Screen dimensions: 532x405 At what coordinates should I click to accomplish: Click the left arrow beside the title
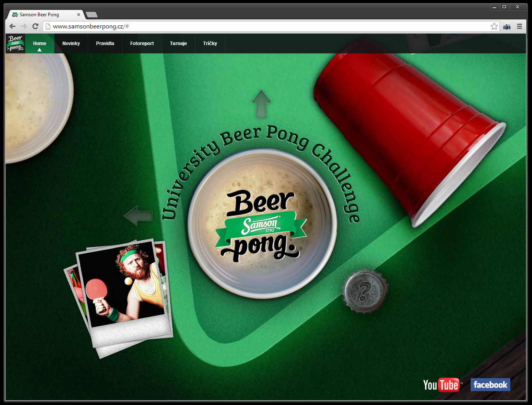point(138,216)
